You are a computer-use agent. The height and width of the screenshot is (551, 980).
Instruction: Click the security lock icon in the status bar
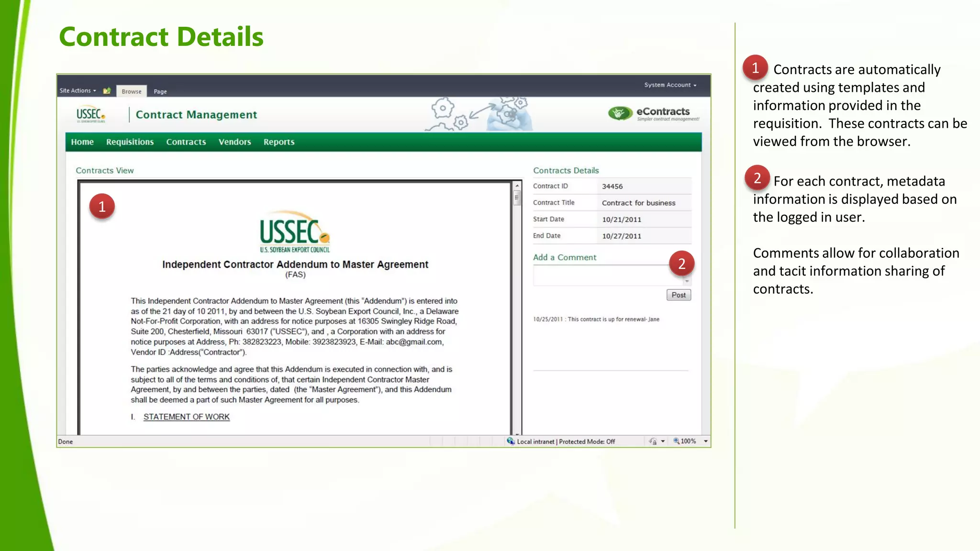click(653, 441)
